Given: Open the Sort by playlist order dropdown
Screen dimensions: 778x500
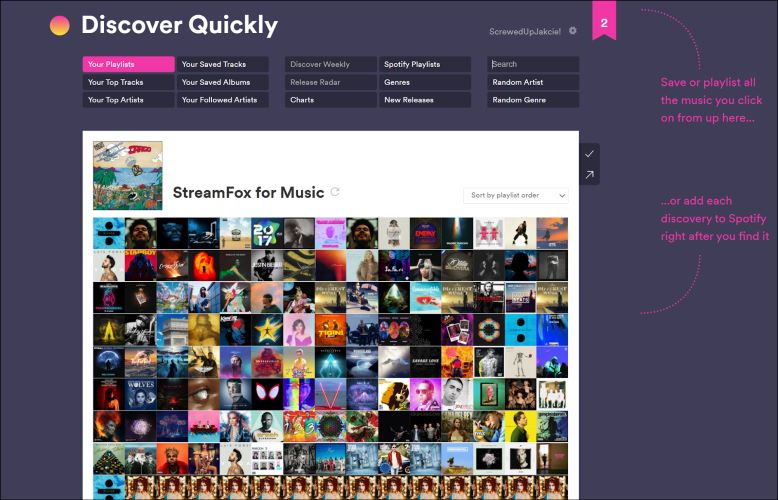Looking at the screenshot, I should point(516,195).
